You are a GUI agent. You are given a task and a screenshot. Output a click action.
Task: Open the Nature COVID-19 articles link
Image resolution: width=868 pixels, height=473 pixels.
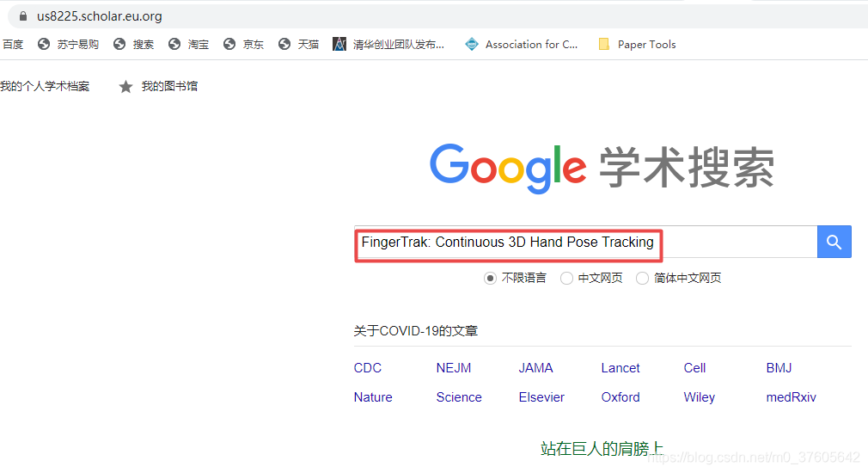click(x=373, y=397)
